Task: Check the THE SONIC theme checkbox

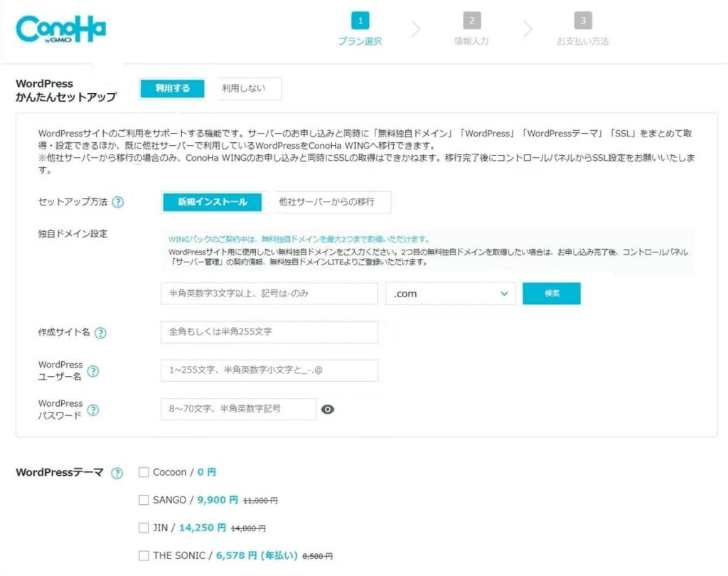Action: pos(144,555)
